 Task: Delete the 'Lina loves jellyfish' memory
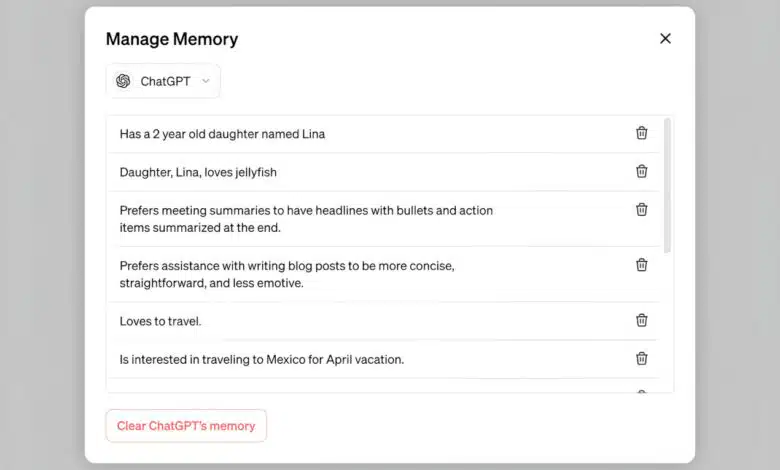coord(642,172)
